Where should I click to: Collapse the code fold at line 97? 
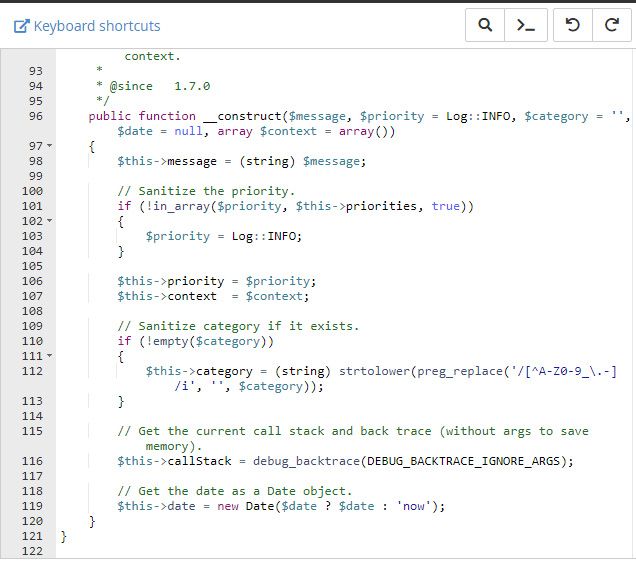click(x=50, y=146)
